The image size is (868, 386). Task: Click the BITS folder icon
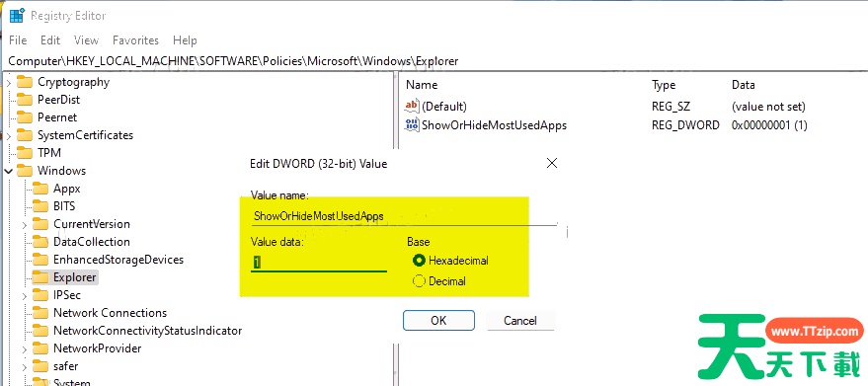pos(40,206)
